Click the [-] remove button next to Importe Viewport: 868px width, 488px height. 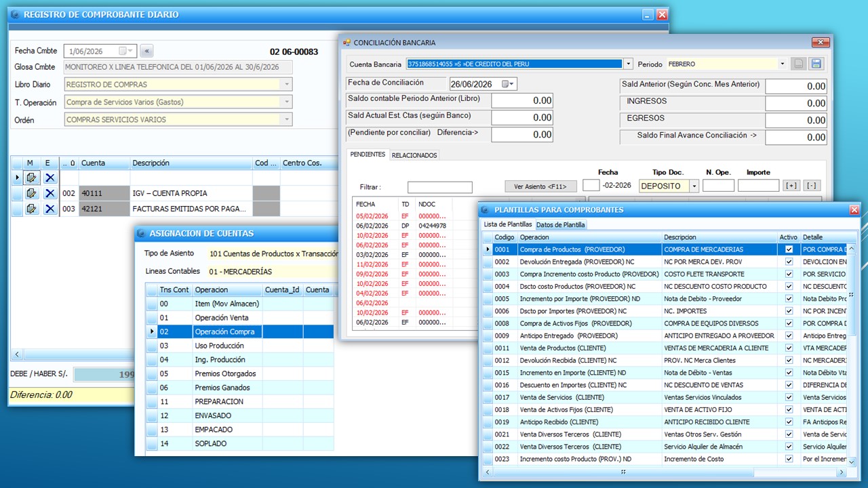811,186
